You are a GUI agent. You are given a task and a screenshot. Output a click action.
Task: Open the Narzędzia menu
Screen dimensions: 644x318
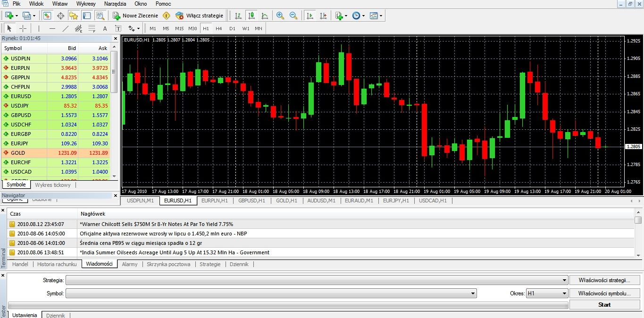(115, 4)
